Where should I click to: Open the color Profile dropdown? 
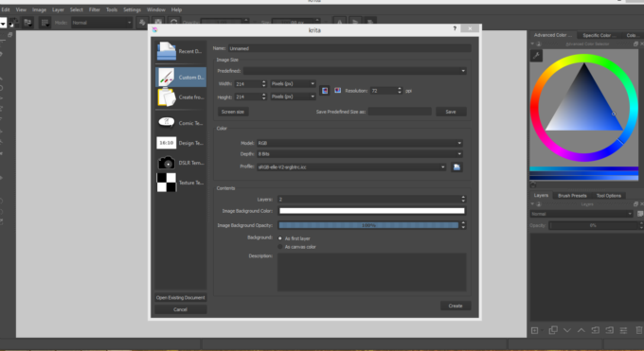351,167
